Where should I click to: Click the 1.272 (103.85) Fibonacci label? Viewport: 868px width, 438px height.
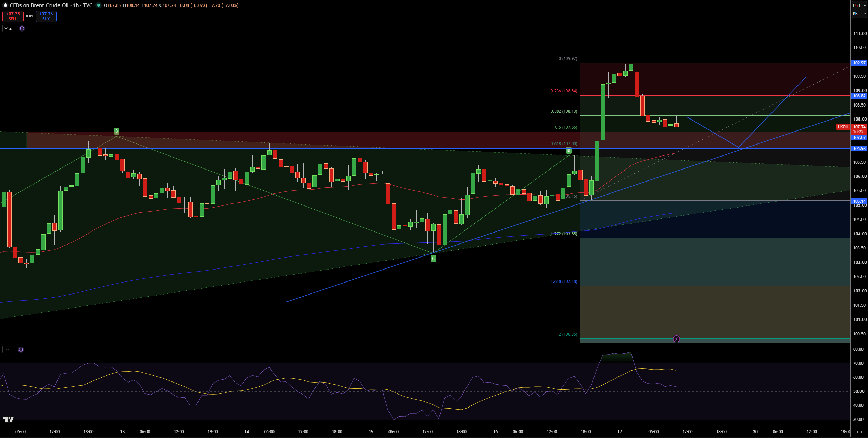click(564, 234)
